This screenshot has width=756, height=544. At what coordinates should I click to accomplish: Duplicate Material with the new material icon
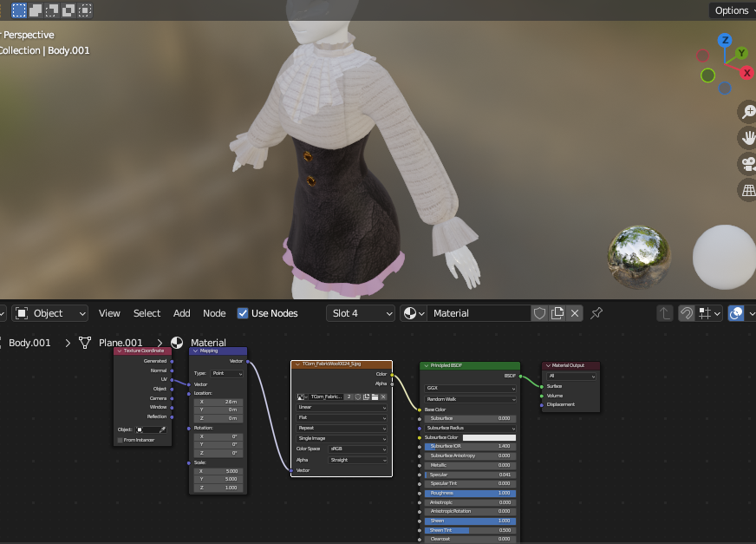point(557,313)
